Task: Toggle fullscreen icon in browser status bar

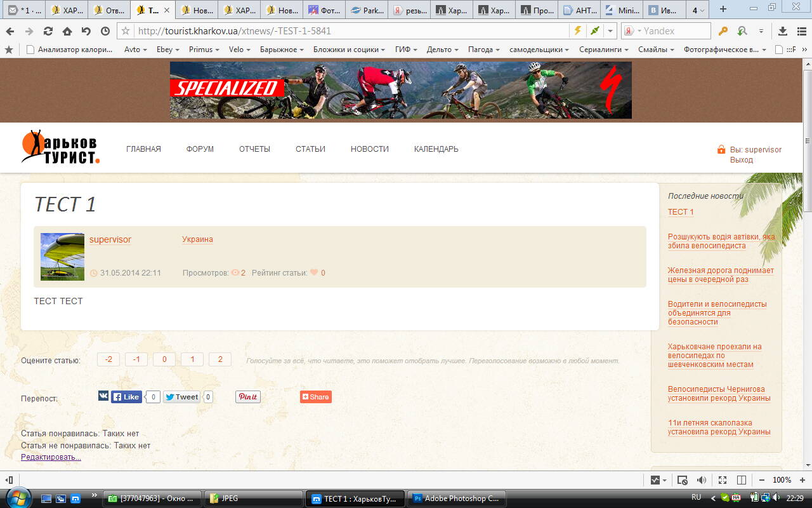Action: click(x=723, y=480)
